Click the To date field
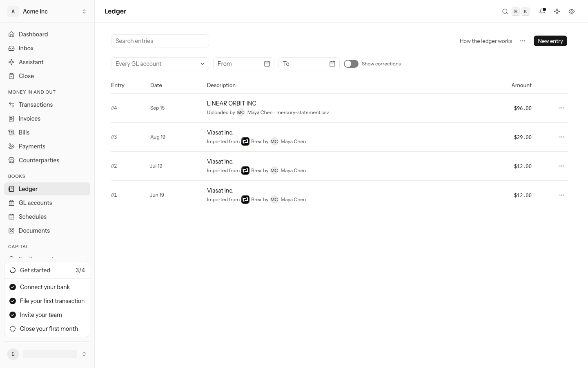Image resolution: width=588 pixels, height=368 pixels. (309, 64)
